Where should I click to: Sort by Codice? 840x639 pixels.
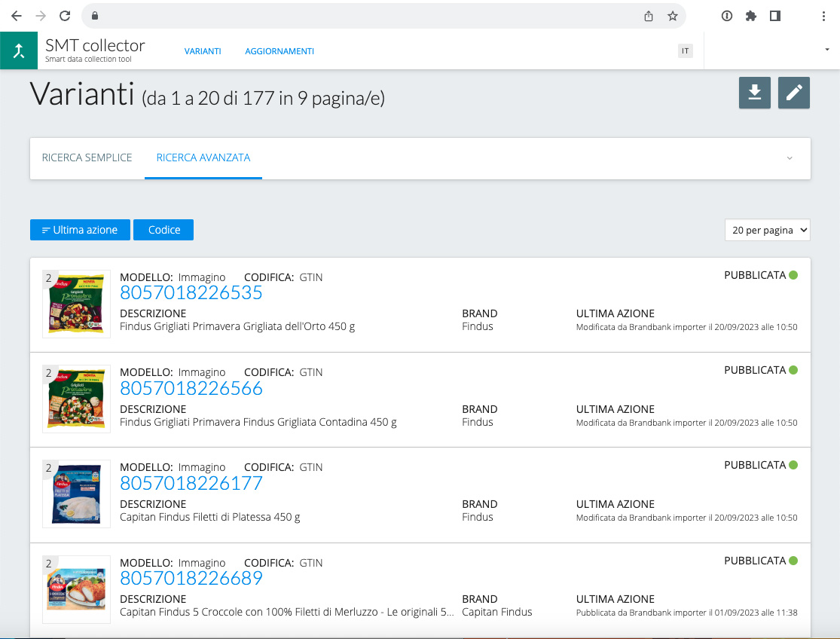(163, 230)
